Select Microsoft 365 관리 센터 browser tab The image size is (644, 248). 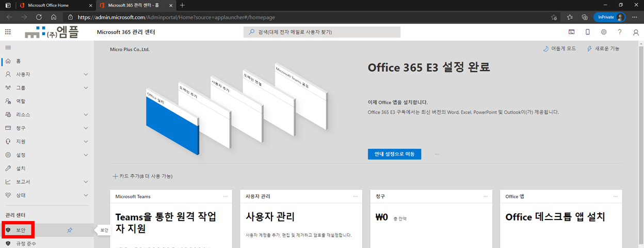pos(135,5)
